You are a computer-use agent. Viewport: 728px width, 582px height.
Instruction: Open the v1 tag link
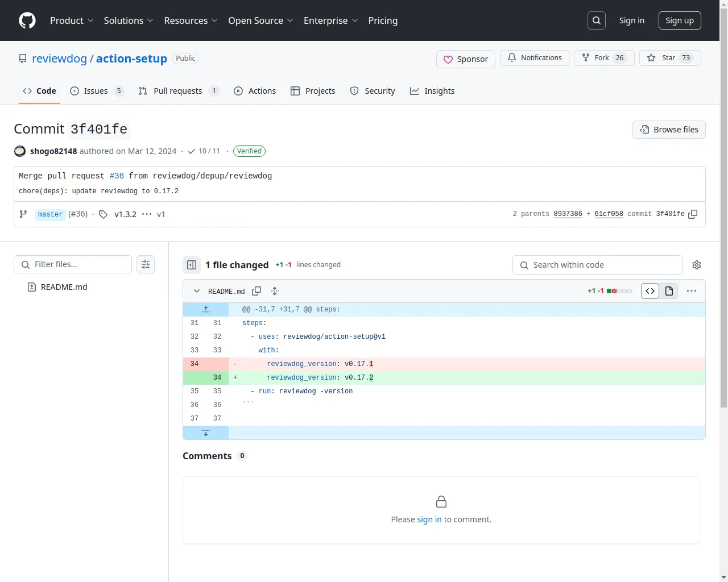161,214
